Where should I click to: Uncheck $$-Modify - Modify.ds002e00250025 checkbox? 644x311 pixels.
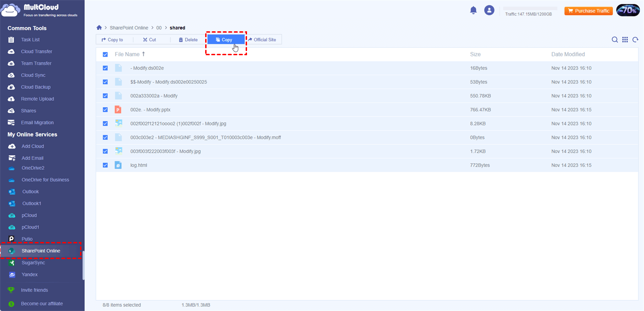(x=105, y=82)
